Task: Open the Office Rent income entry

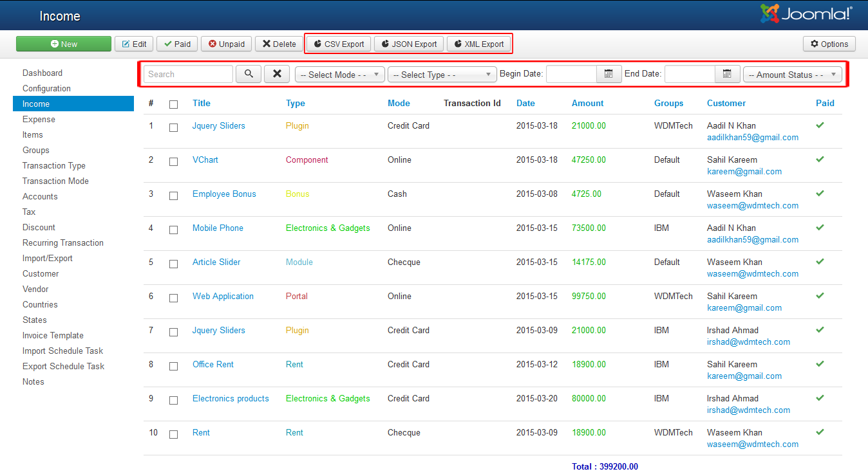Action: (213, 364)
